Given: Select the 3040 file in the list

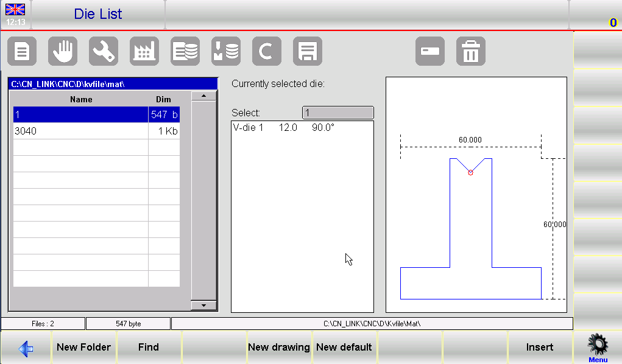Looking at the screenshot, I should click(x=80, y=131).
